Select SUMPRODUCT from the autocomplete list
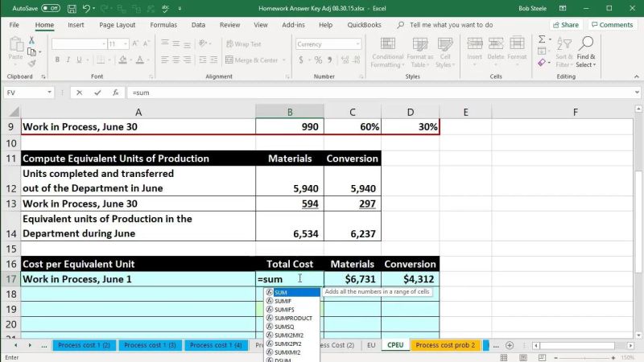The image size is (644, 362). 291,318
